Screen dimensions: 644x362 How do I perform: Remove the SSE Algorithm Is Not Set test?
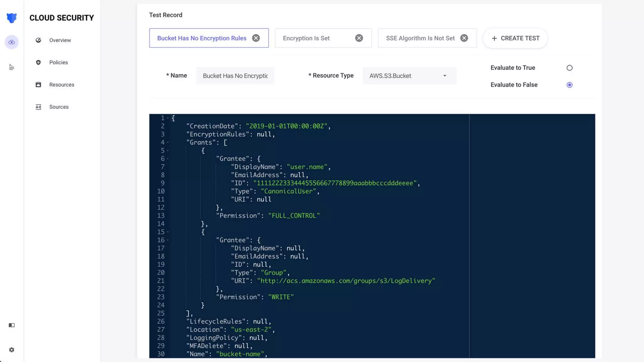tap(464, 38)
